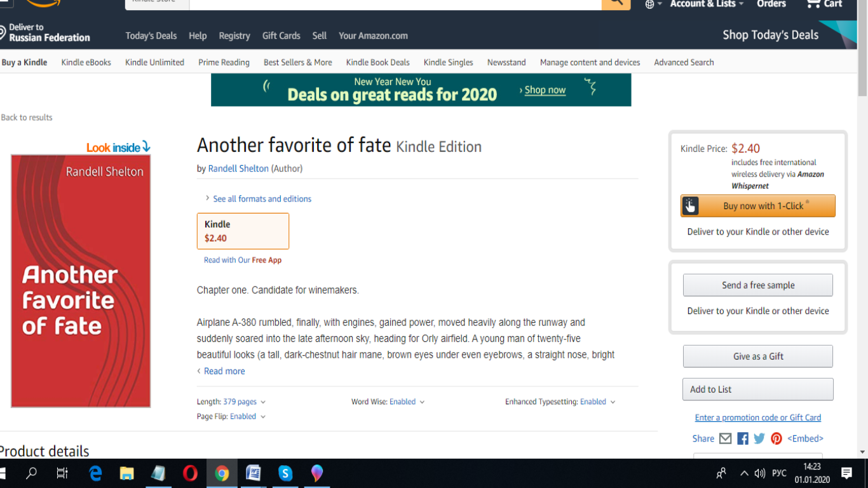Screen dimensions: 868x488
Task: Open author Randell Shelton's page
Action: coord(238,168)
